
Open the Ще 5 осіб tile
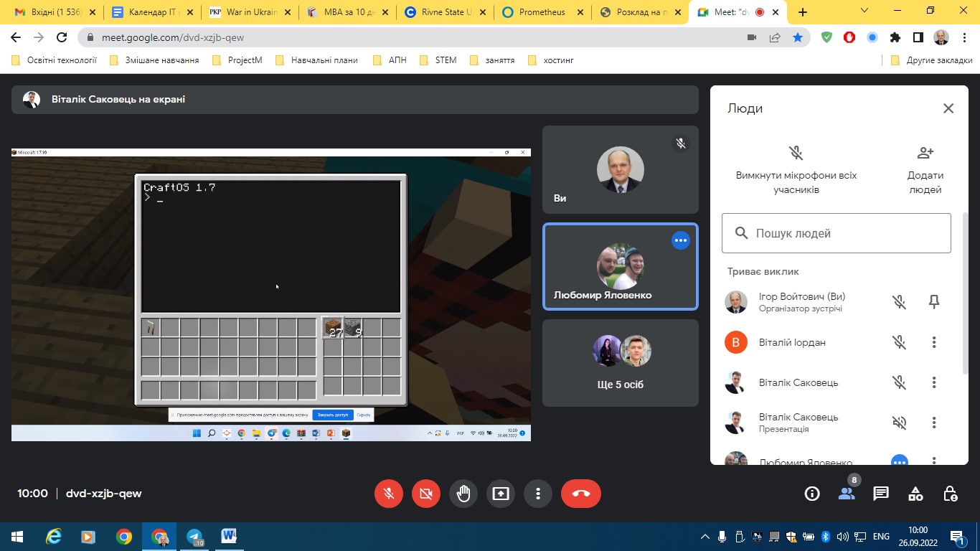pos(621,363)
